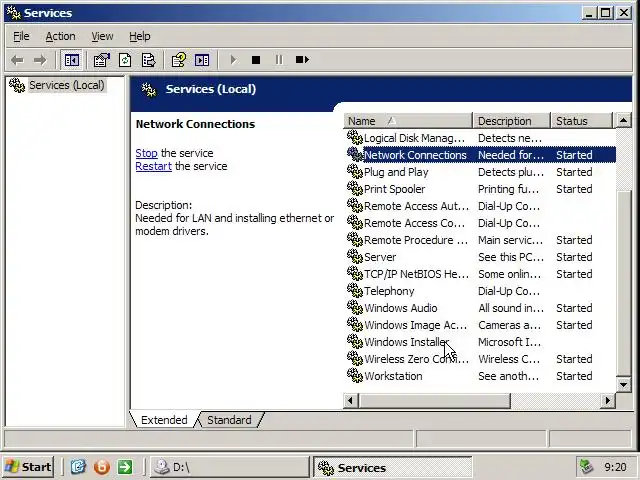The height and width of the screenshot is (480, 640).
Task: Open the Help menu
Action: click(140, 36)
